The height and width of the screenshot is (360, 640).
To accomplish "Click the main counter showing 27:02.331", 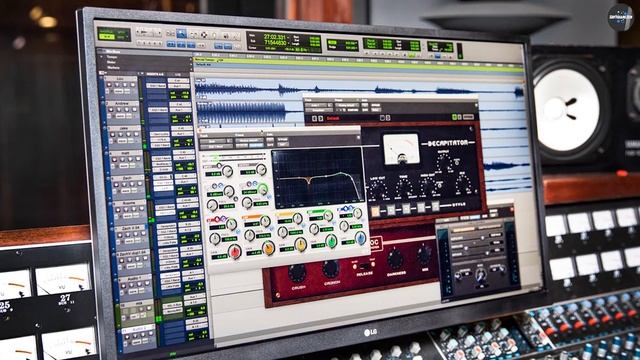I will coord(275,37).
